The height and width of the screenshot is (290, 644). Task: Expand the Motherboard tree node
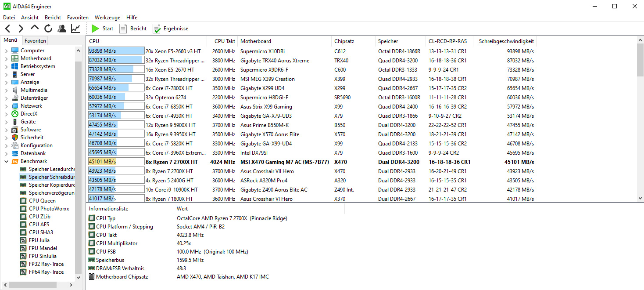6,58
